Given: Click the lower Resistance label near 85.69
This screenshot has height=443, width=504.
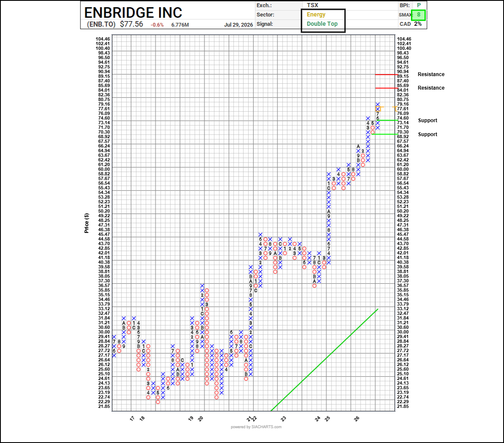Looking at the screenshot, I should coord(431,88).
